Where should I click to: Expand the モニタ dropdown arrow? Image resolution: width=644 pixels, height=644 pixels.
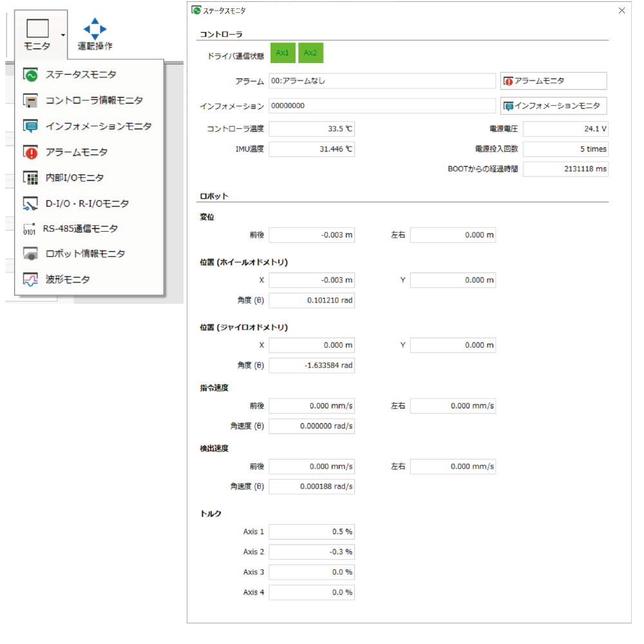(x=62, y=35)
